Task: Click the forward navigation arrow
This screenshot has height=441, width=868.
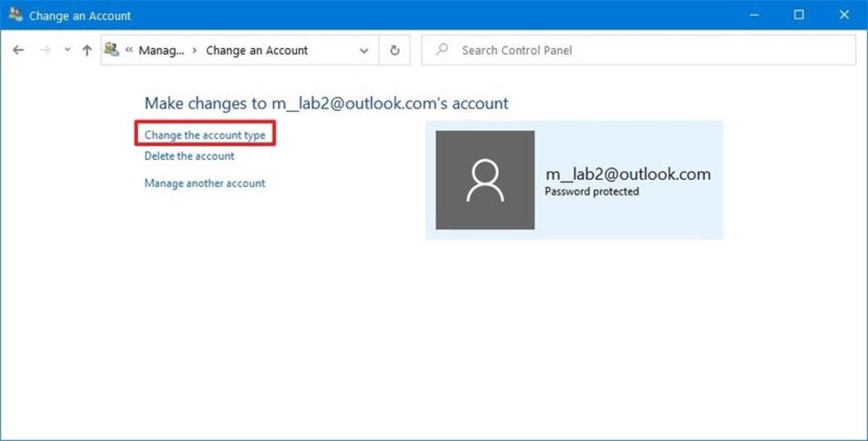Action: pyautogui.click(x=45, y=51)
